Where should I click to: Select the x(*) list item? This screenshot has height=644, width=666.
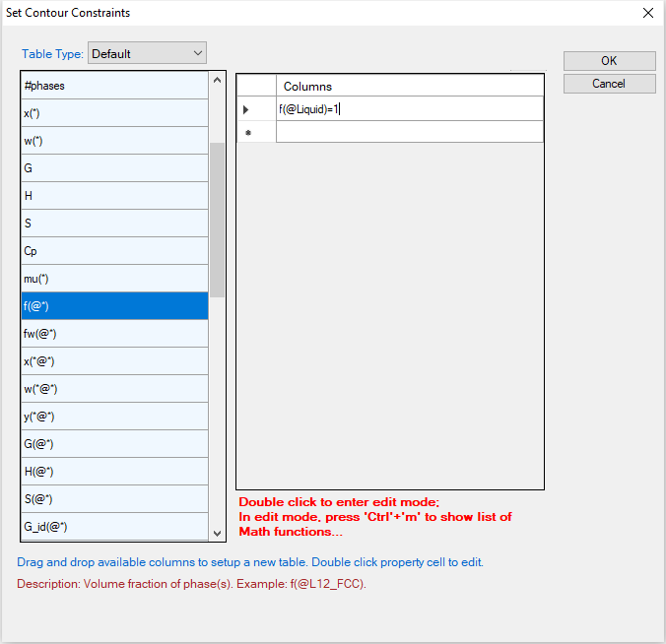(x=114, y=113)
